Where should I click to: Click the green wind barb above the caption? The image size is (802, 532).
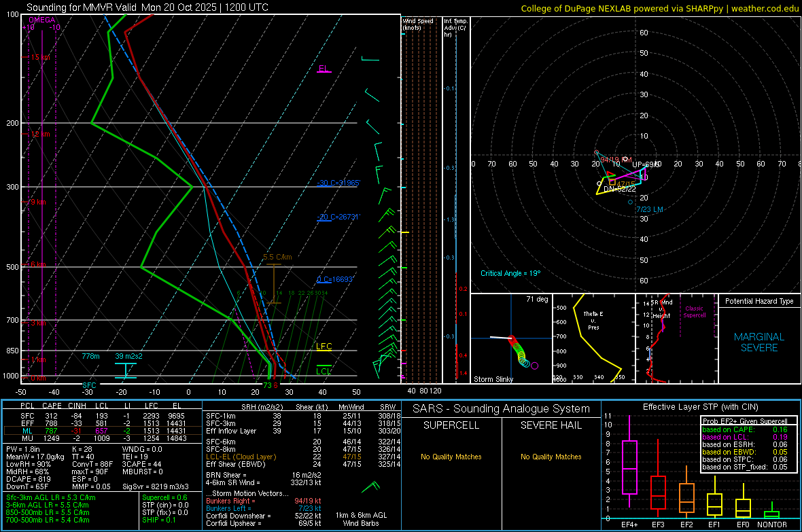coord(371,486)
